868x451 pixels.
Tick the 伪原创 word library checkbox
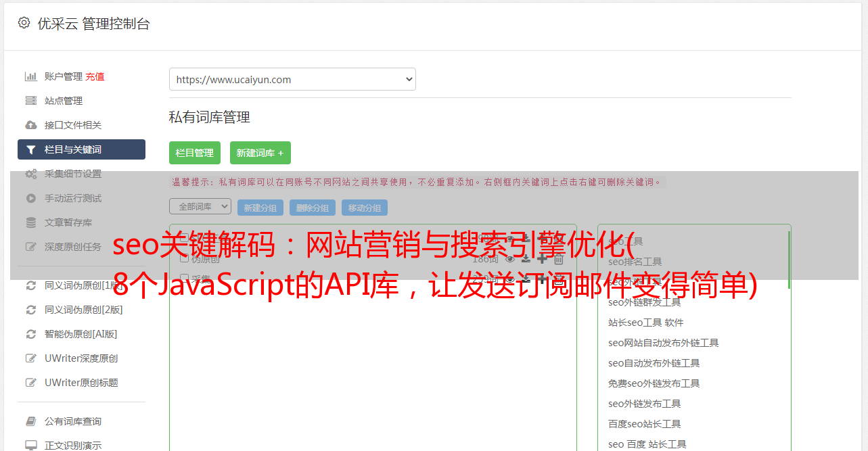pos(184,258)
